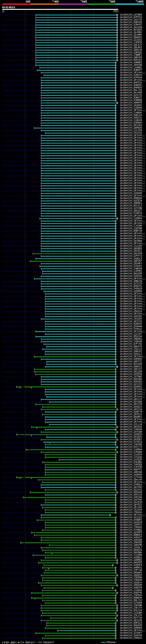Select hit label UniRef100_A7RKX3

(131, 75)
